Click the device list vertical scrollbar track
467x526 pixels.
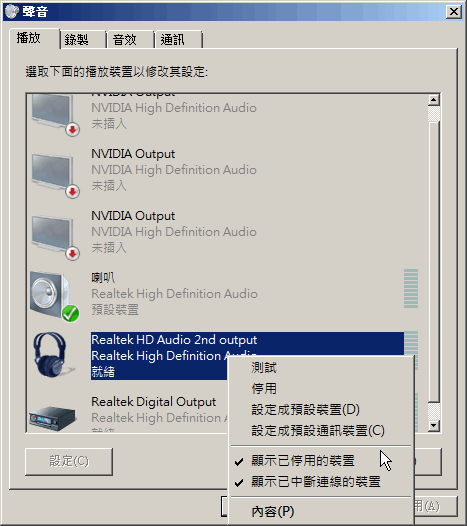434,262
